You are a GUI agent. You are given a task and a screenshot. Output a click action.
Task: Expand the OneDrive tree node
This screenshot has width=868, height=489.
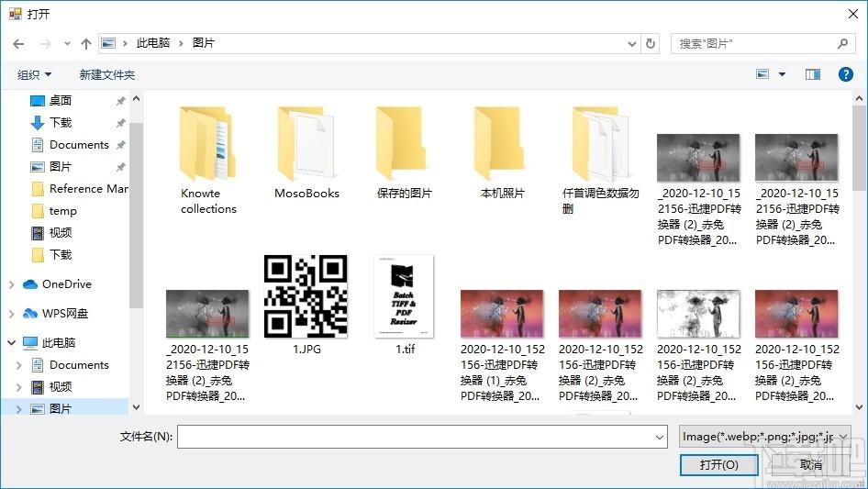click(12, 284)
